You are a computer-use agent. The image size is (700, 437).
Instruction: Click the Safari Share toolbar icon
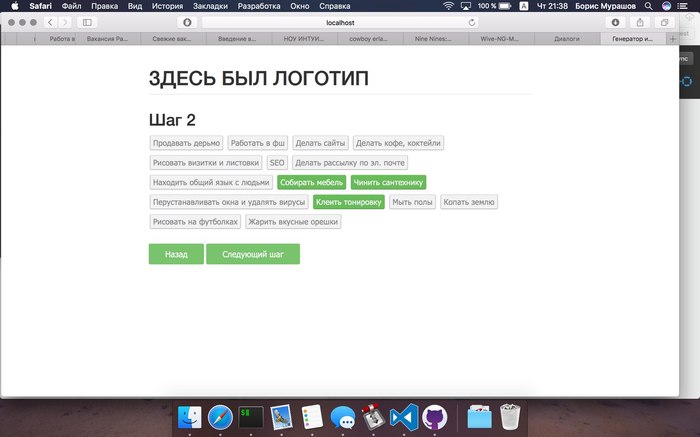[638, 21]
